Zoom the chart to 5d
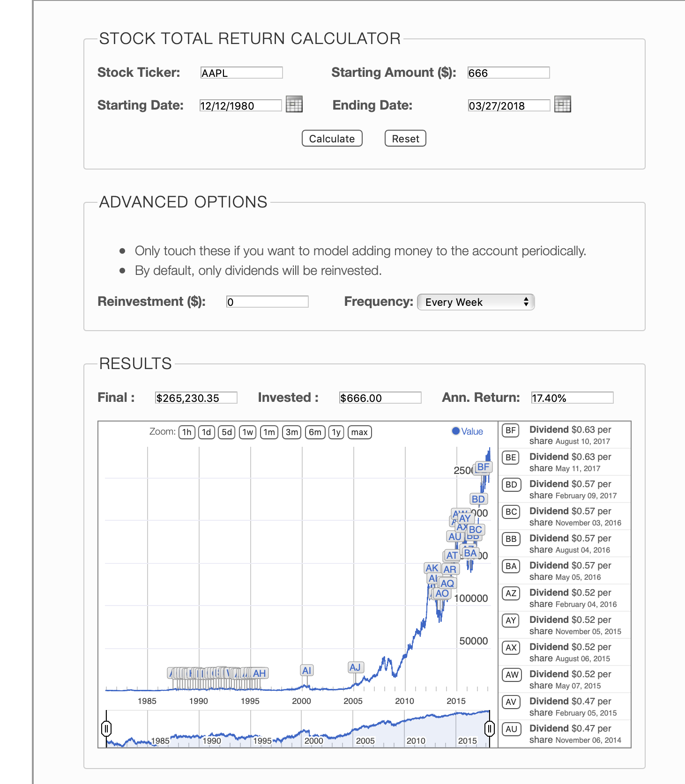 pos(227,432)
